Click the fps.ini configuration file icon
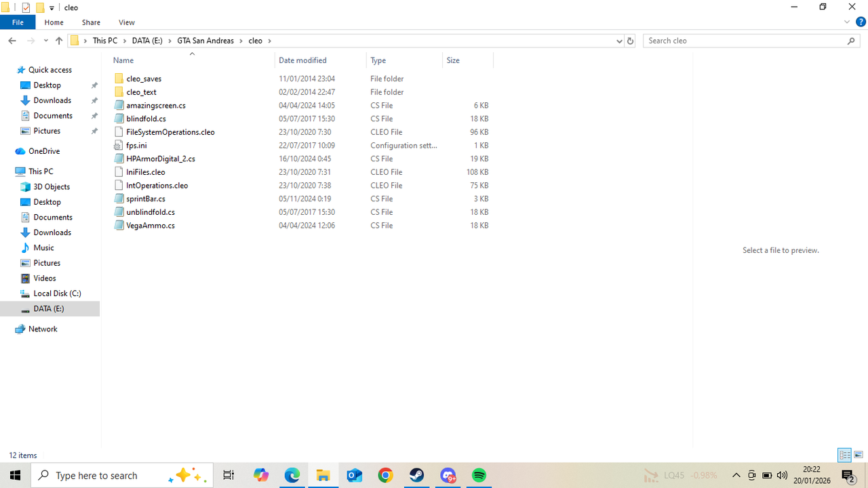 point(119,145)
